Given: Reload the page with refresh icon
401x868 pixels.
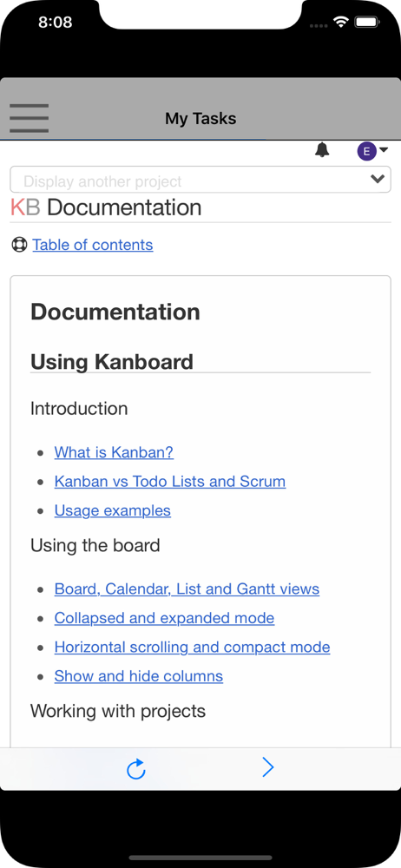Looking at the screenshot, I should coord(136,769).
